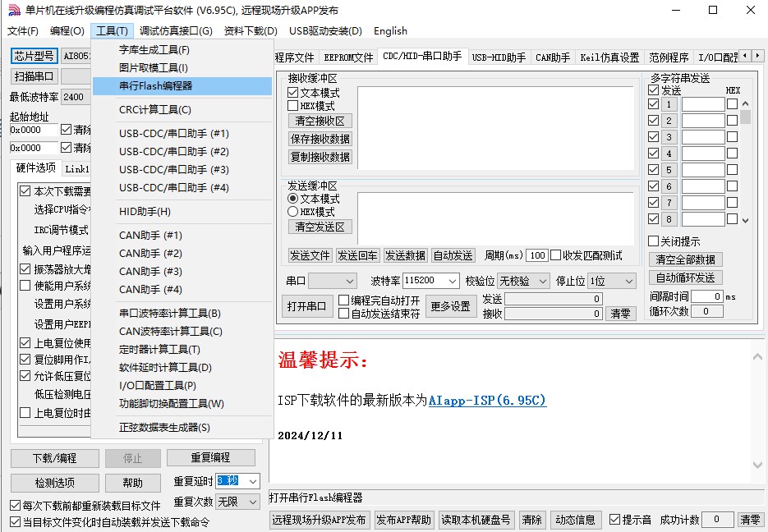
Task: Click 自动循环发送 button
Action: 685,278
